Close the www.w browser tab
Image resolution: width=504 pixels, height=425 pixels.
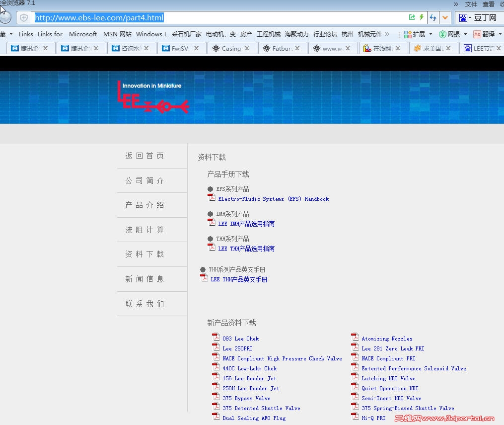click(348, 48)
